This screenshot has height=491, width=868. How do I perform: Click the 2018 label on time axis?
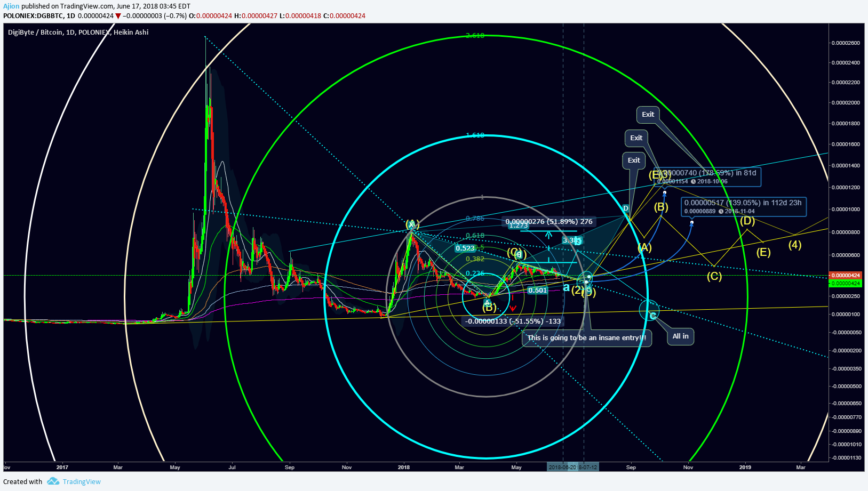pos(404,468)
